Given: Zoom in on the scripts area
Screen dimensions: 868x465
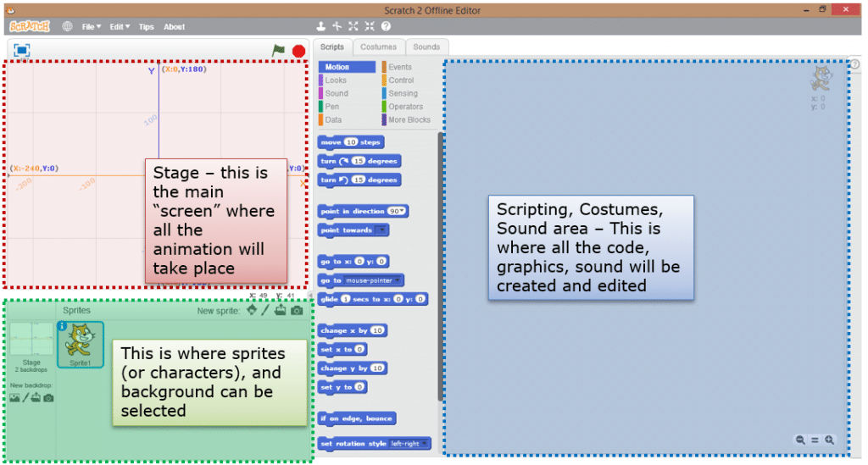Looking at the screenshot, I should click(x=829, y=440).
